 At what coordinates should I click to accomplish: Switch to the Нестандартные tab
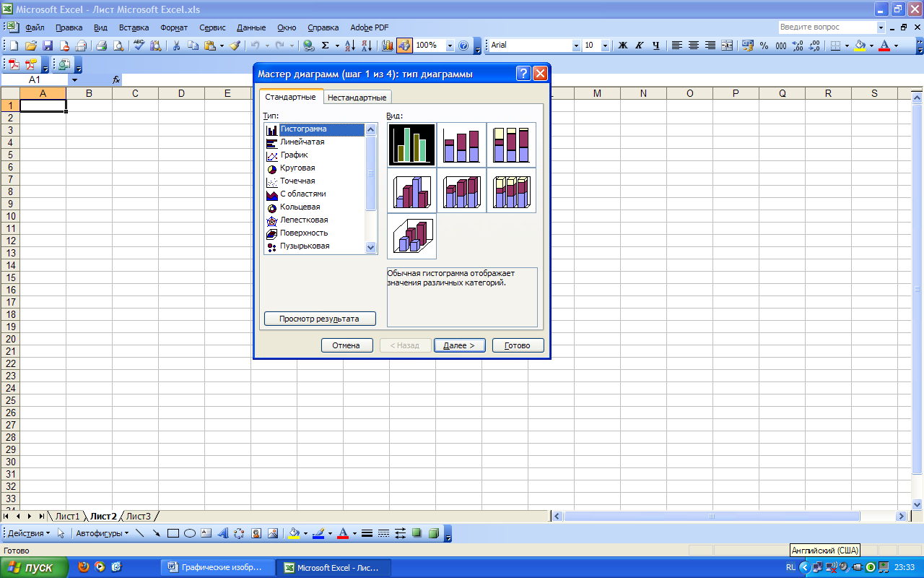tap(357, 98)
